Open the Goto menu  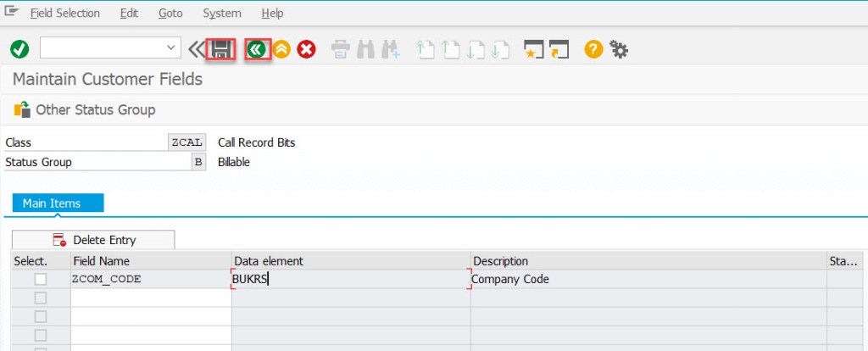(x=170, y=14)
